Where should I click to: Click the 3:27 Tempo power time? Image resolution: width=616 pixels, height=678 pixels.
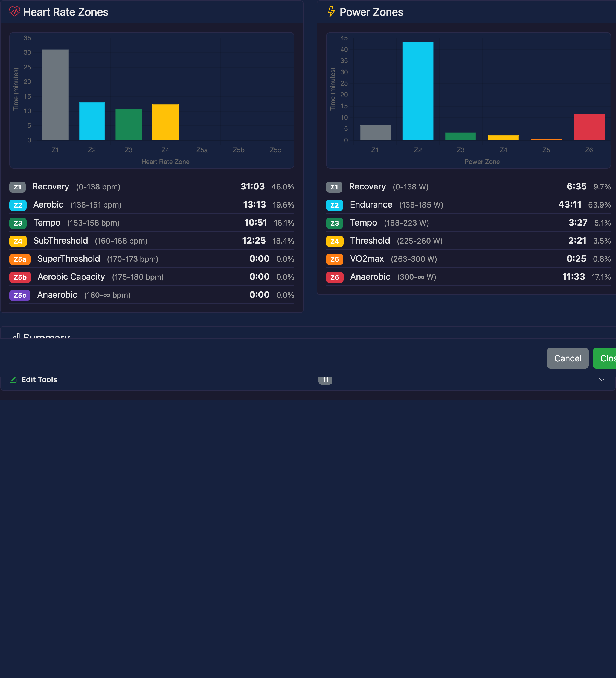(x=578, y=223)
